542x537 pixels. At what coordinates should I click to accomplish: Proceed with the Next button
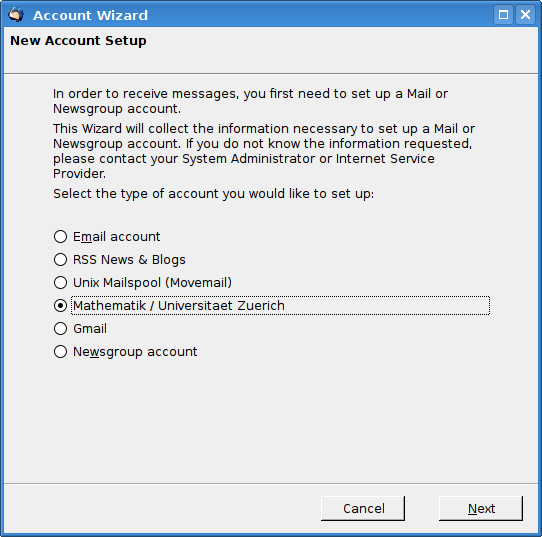(481, 508)
